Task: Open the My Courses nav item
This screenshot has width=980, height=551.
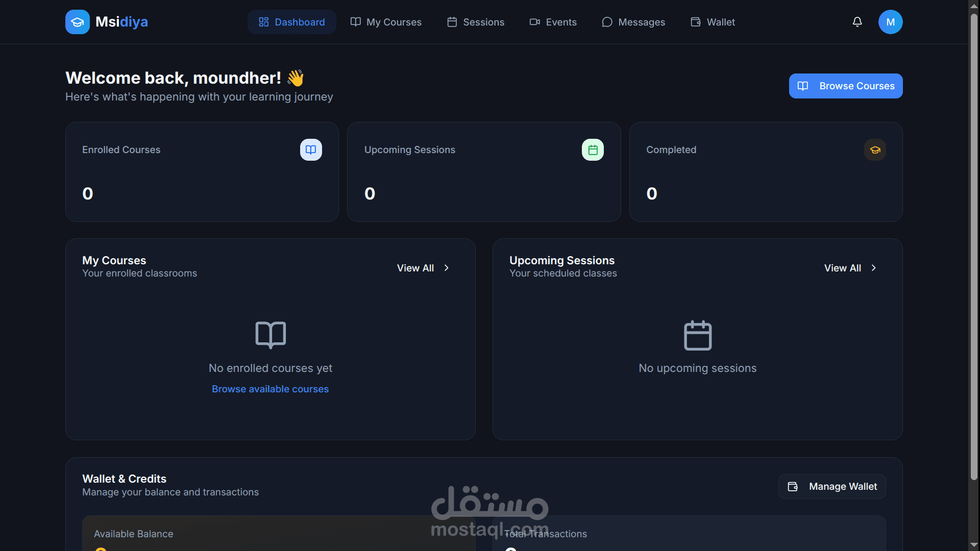Action: pyautogui.click(x=386, y=22)
